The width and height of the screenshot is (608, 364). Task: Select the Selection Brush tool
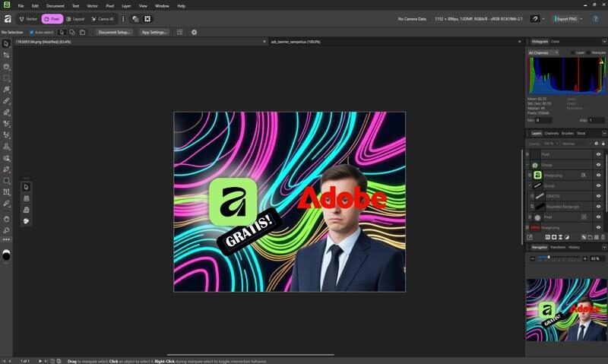[x=6, y=67]
